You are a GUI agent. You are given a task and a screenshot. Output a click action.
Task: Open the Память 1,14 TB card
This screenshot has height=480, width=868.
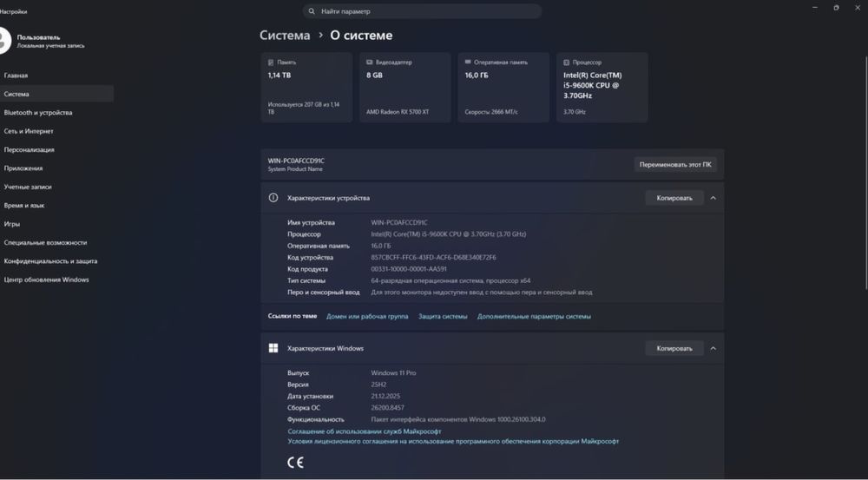click(x=306, y=88)
